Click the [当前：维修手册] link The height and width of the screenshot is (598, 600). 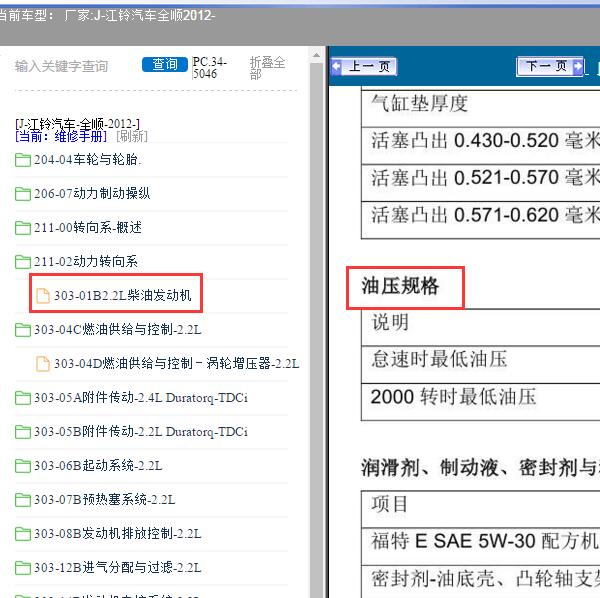(61, 136)
